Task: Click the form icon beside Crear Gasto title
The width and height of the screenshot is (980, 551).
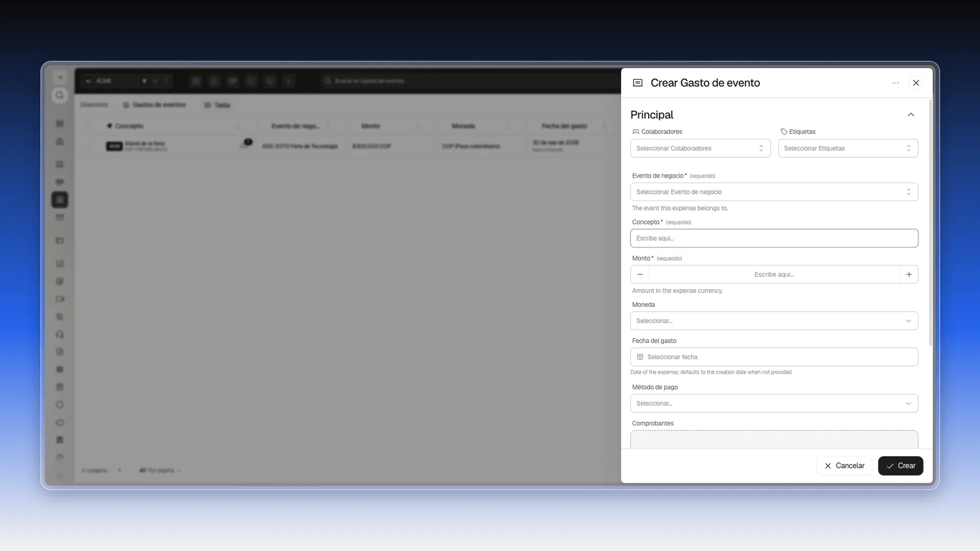Action: click(638, 83)
